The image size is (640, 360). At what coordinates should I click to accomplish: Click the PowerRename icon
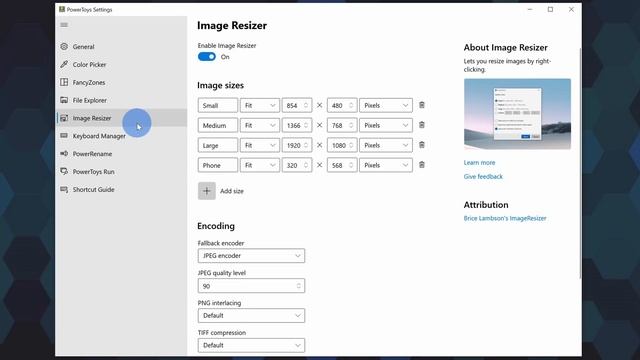[x=64, y=153]
